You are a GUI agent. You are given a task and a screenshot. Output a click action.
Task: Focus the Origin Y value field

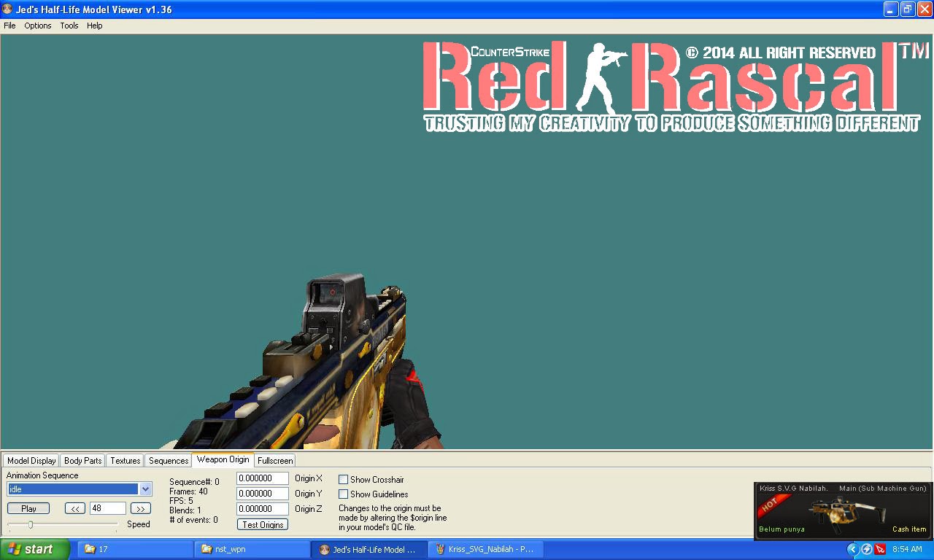tap(263, 494)
